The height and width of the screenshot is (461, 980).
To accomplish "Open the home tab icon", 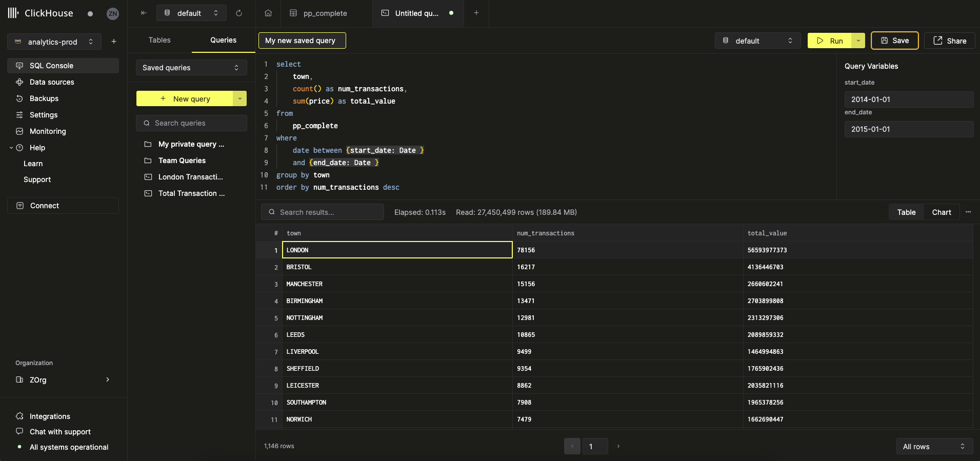I will 268,13.
